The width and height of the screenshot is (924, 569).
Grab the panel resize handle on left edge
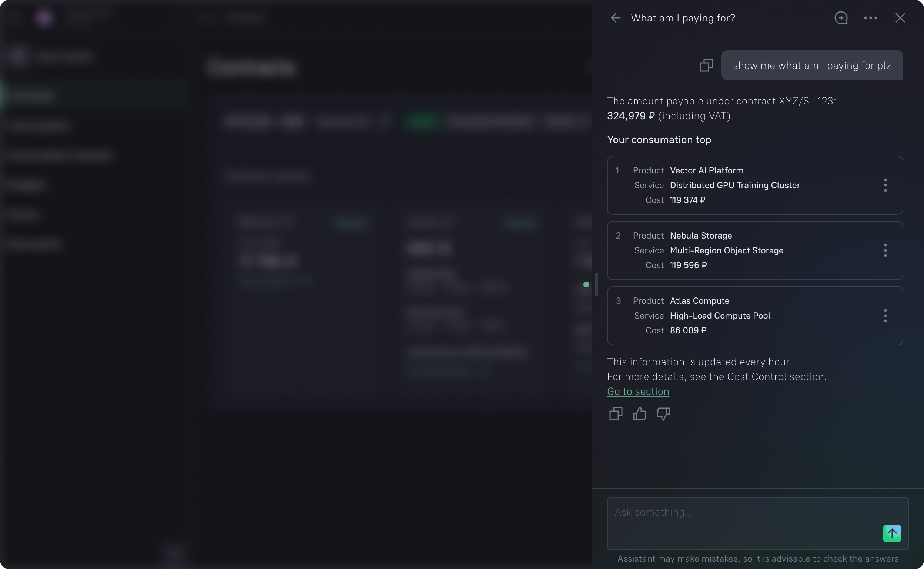[x=596, y=284]
